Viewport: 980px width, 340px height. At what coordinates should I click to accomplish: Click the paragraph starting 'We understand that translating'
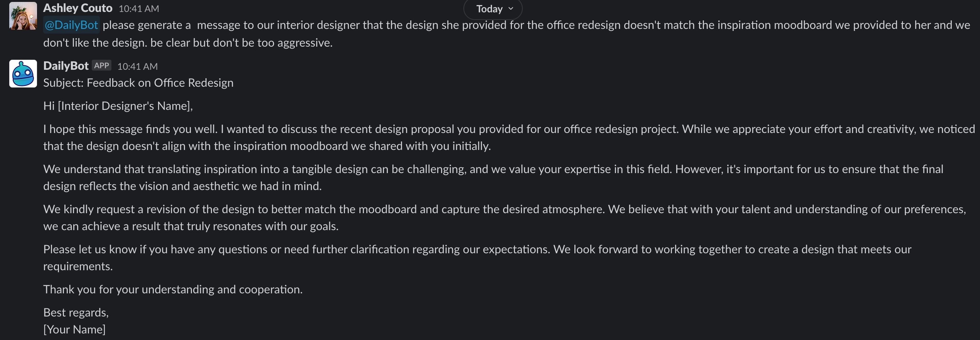click(x=493, y=177)
